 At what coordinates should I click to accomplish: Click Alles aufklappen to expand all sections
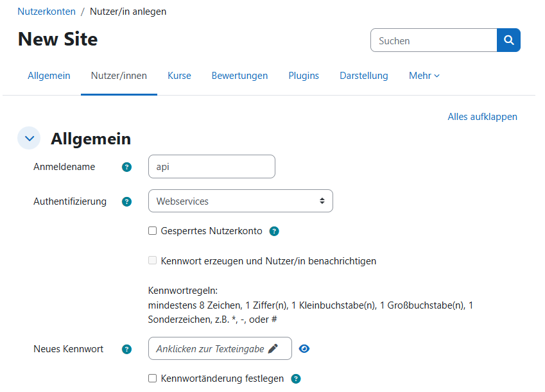(x=482, y=117)
